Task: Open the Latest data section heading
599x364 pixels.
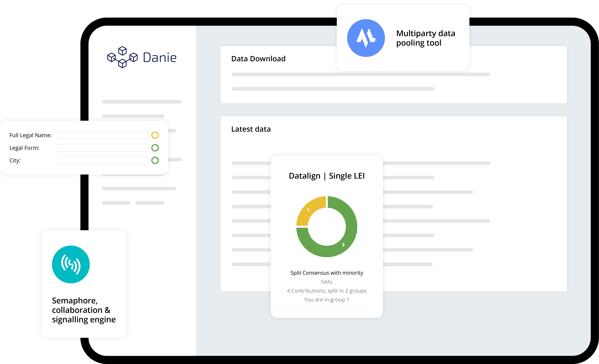Action: coord(251,129)
